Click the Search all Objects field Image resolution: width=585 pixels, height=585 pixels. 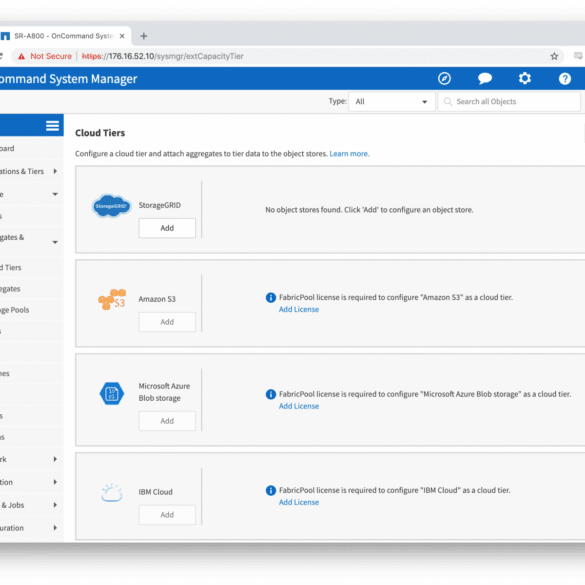[x=509, y=101]
